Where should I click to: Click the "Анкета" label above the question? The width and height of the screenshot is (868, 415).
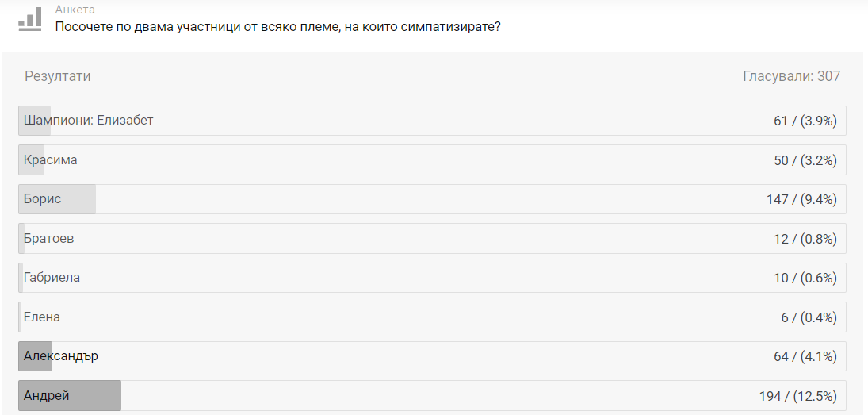point(75,10)
